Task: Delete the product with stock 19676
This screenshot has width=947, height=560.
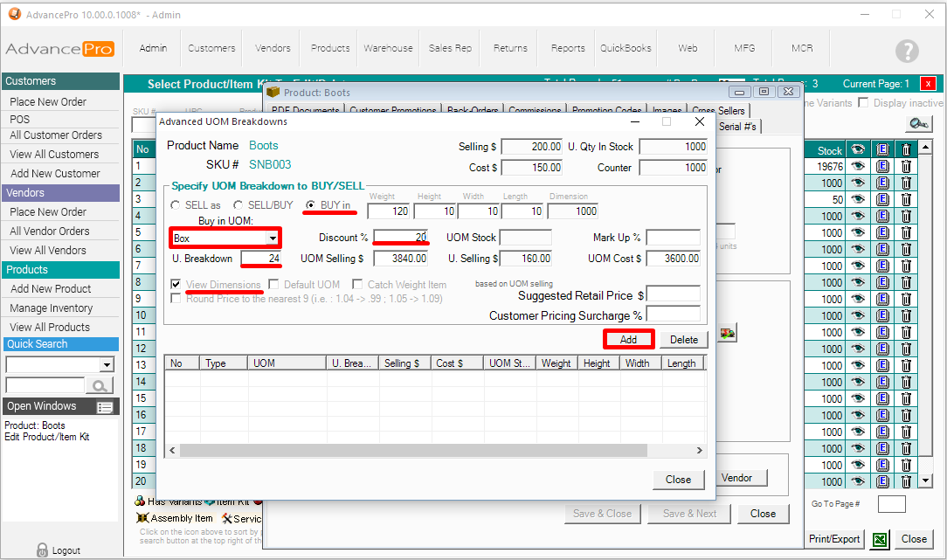Action: click(906, 166)
